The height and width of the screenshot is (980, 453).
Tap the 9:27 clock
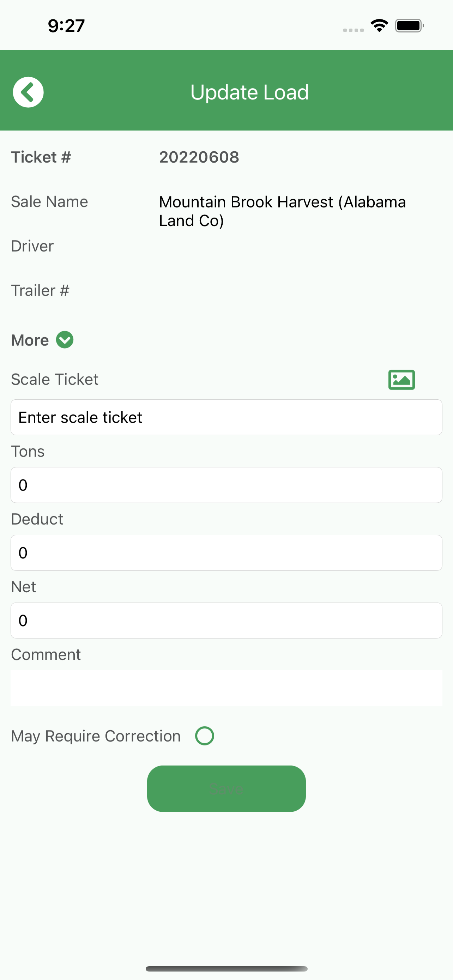tap(66, 26)
